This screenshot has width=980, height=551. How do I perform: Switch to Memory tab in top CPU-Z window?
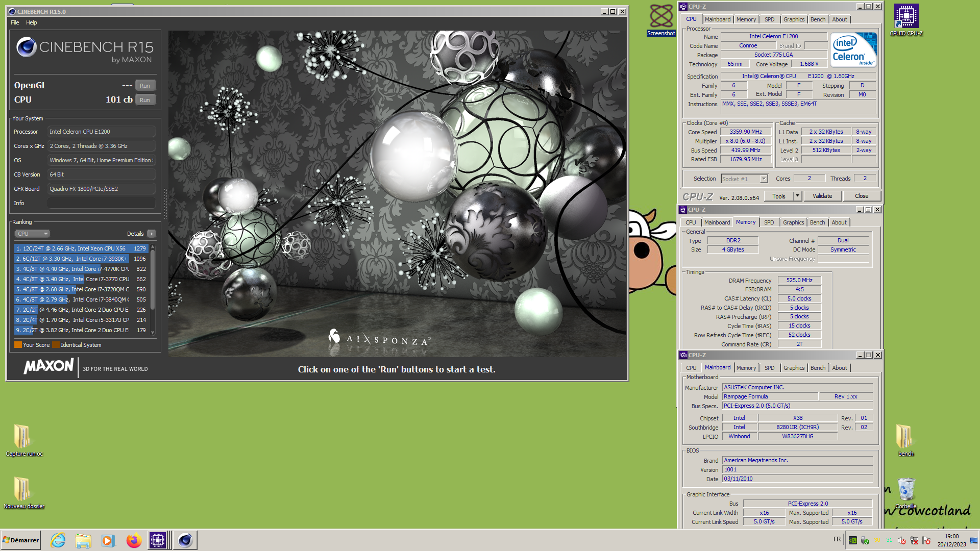(746, 19)
